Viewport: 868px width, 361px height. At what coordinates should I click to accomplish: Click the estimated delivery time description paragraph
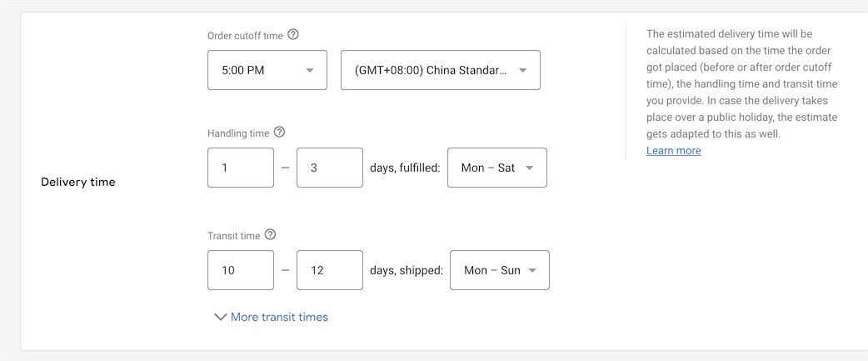[x=741, y=83]
